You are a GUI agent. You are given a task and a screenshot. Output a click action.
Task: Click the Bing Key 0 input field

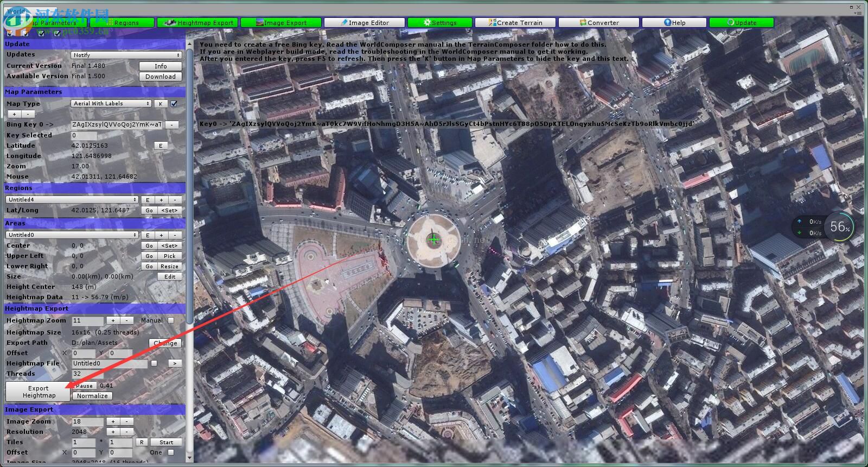pos(117,124)
